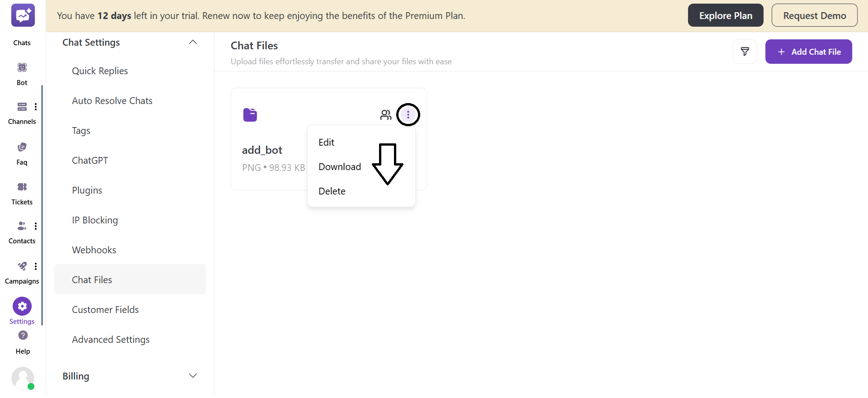The width and height of the screenshot is (868, 398).
Task: Select Edit in the file context menu
Action: [x=327, y=142]
